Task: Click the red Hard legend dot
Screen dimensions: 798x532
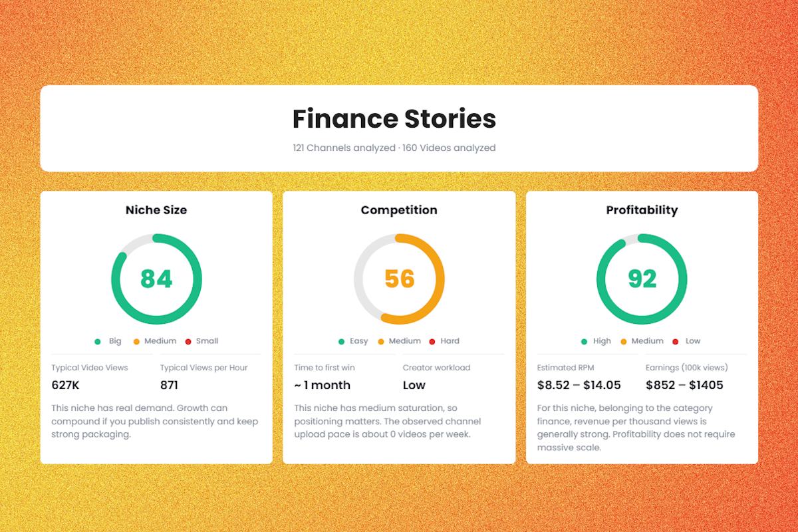Action: [432, 341]
